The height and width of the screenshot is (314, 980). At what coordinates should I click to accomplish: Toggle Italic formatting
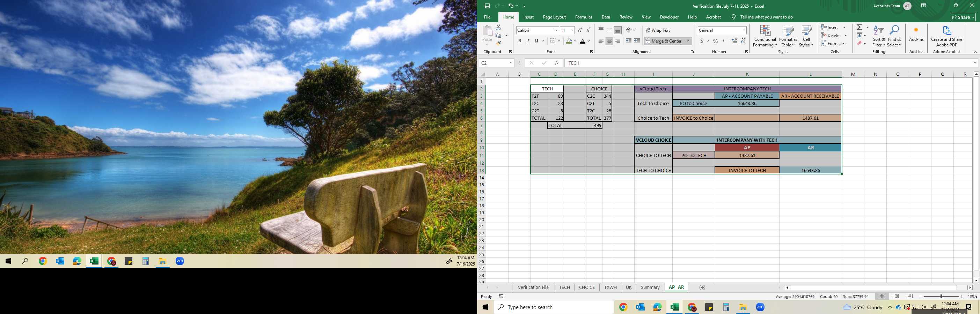(x=528, y=41)
